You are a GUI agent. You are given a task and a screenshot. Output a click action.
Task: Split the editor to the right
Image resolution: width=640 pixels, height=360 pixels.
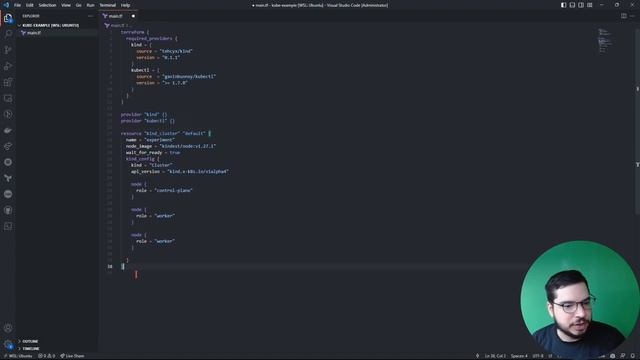click(624, 16)
